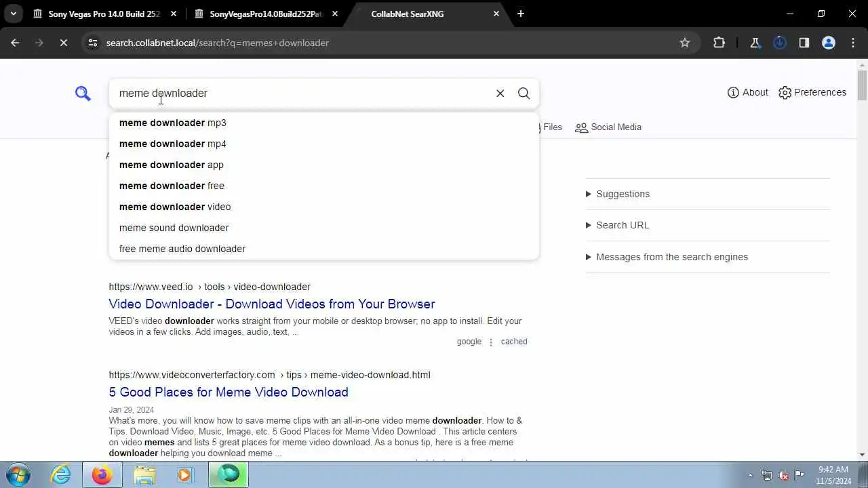
Task: Switch to SonyVegasPro14.0Build252Pat tab
Action: 266,14
